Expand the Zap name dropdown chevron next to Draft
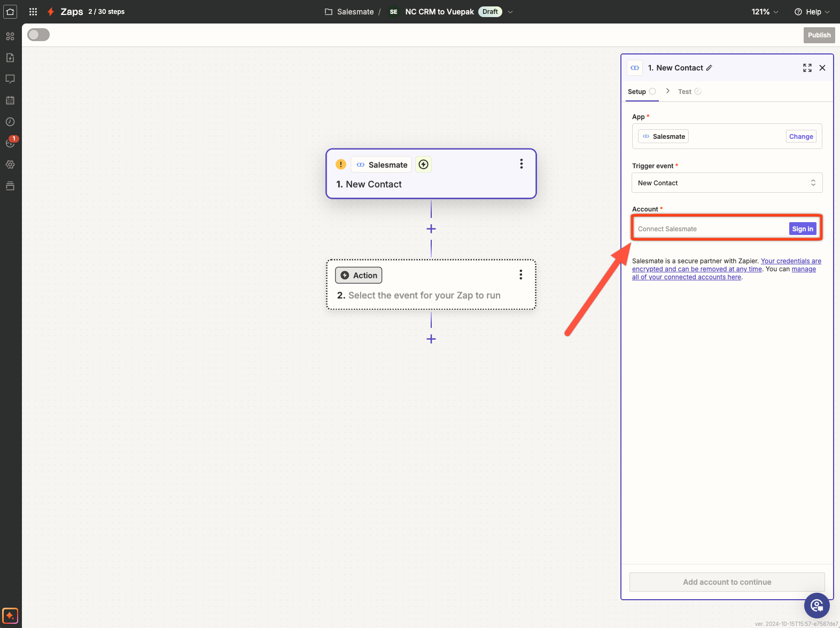 point(510,12)
